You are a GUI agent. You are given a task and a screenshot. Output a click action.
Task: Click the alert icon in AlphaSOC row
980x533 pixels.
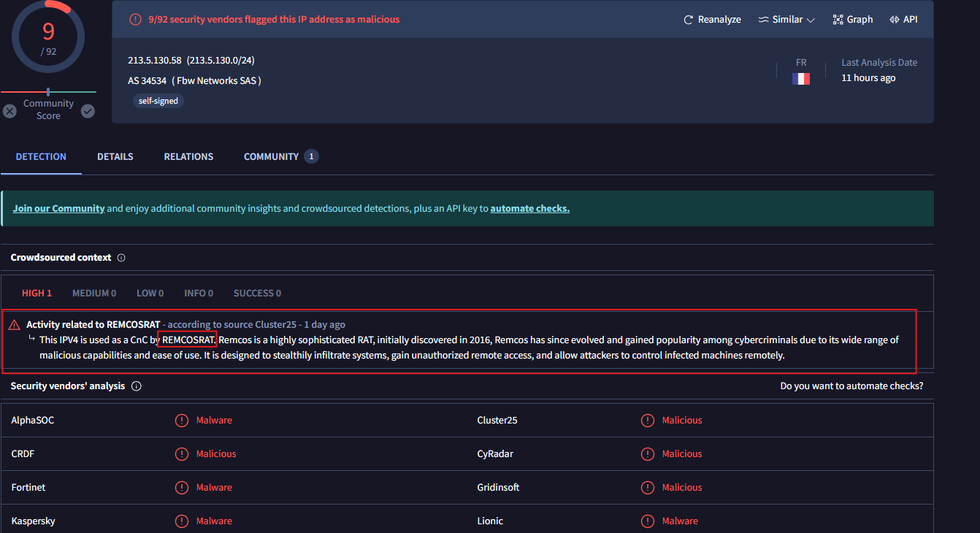182,420
